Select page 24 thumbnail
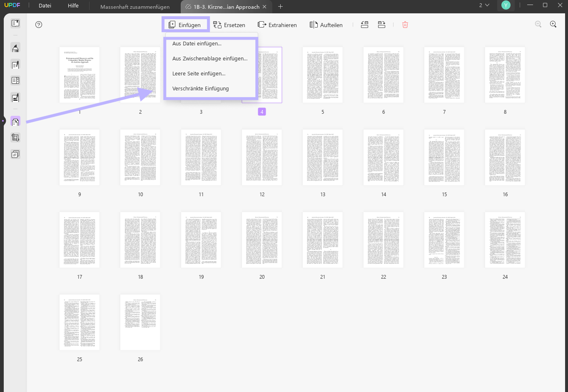The image size is (568, 392). coord(505,240)
